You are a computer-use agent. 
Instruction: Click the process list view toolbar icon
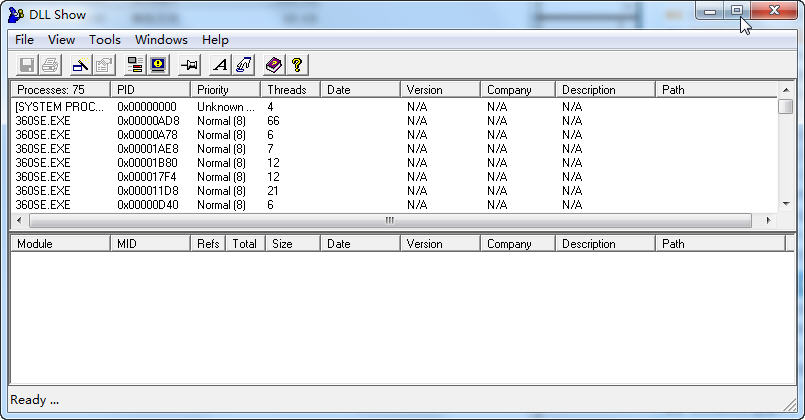click(x=135, y=65)
